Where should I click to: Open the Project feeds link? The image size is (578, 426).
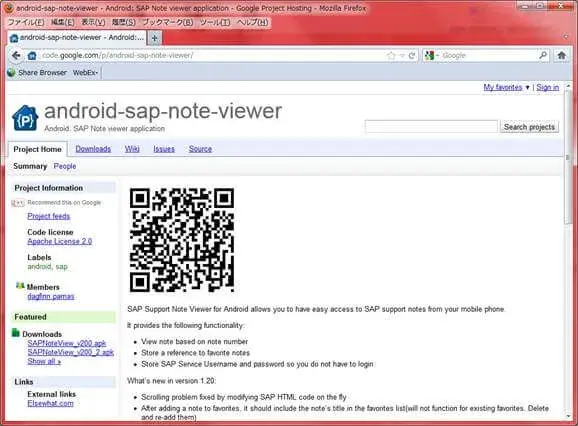[49, 216]
